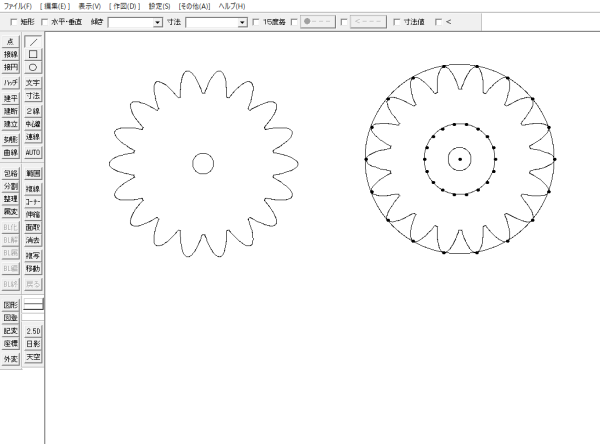Select the line drawing tool
This screenshot has width=600, height=444.
[x=33, y=41]
